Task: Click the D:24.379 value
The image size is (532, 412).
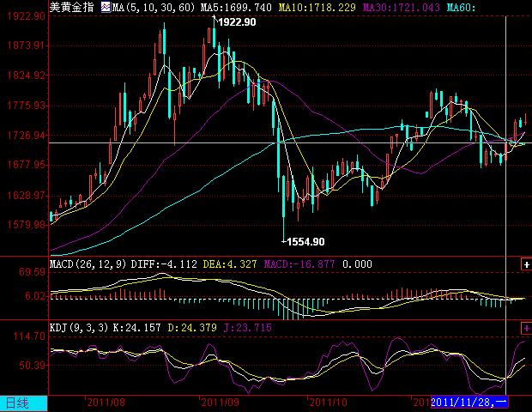Action: [192, 328]
